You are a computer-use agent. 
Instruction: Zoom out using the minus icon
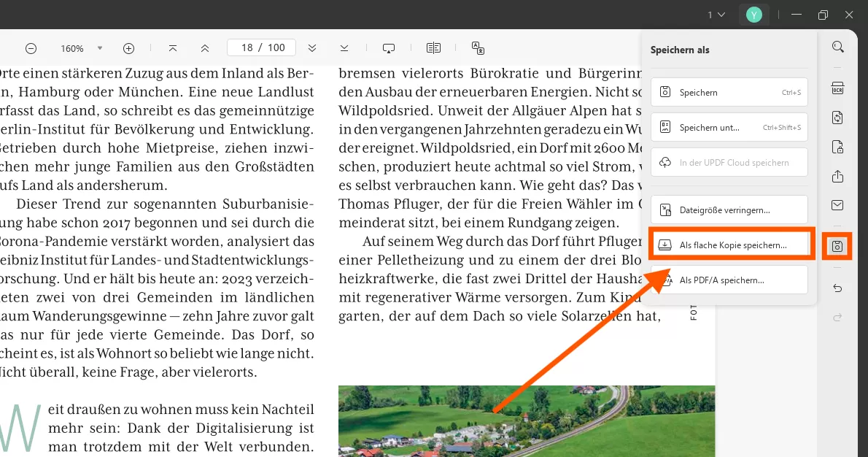[x=31, y=47]
